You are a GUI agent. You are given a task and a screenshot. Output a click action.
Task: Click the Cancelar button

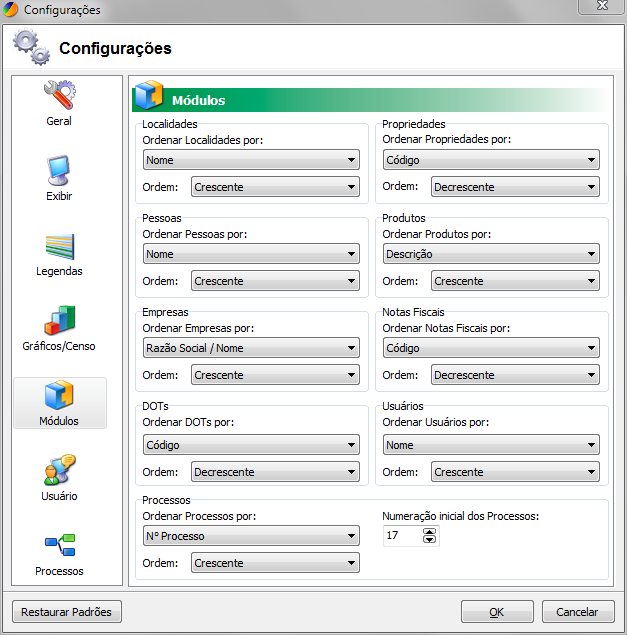click(577, 612)
